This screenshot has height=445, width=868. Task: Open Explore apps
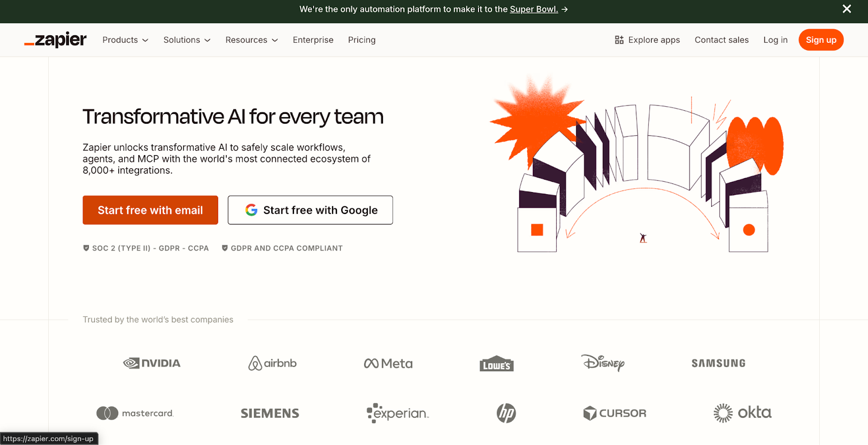pyautogui.click(x=647, y=40)
